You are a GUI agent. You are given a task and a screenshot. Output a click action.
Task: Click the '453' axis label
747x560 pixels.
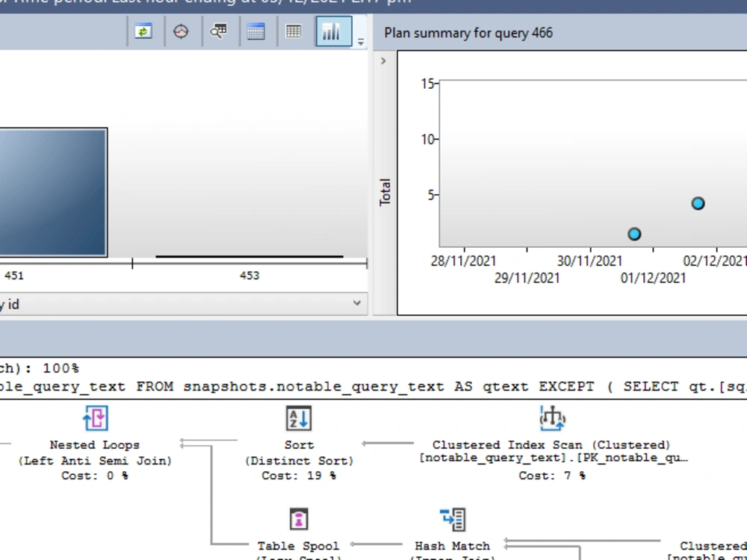249,276
